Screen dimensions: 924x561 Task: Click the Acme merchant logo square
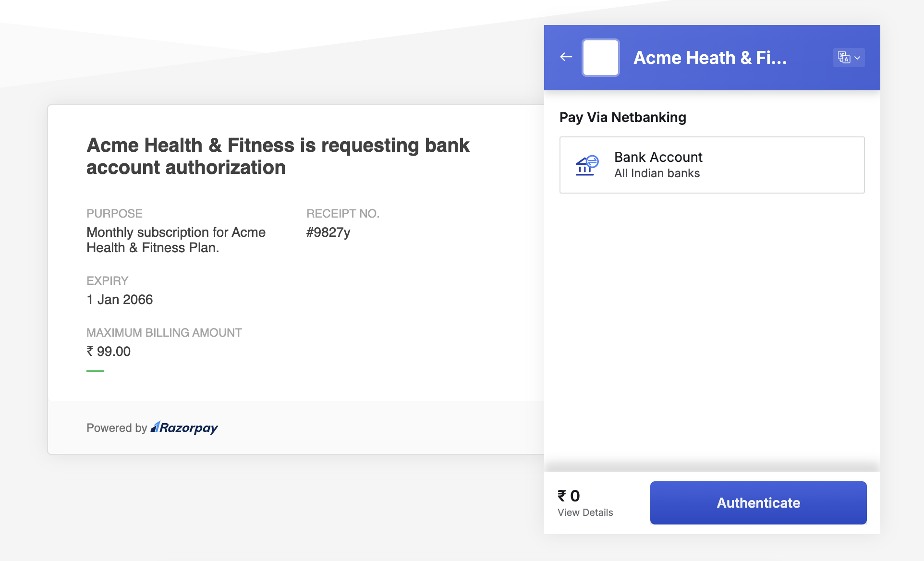600,57
